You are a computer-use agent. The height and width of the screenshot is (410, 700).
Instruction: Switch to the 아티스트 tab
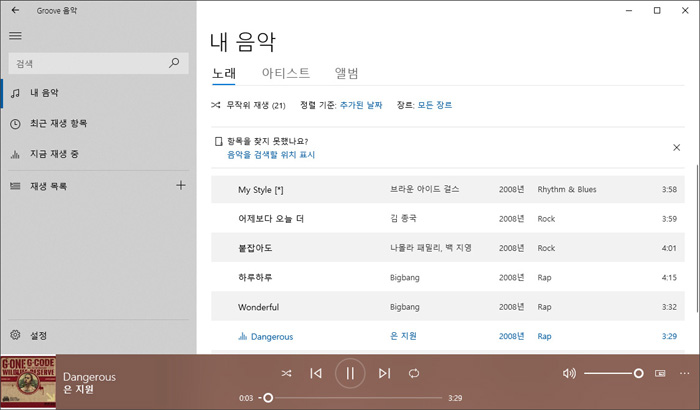coord(286,73)
